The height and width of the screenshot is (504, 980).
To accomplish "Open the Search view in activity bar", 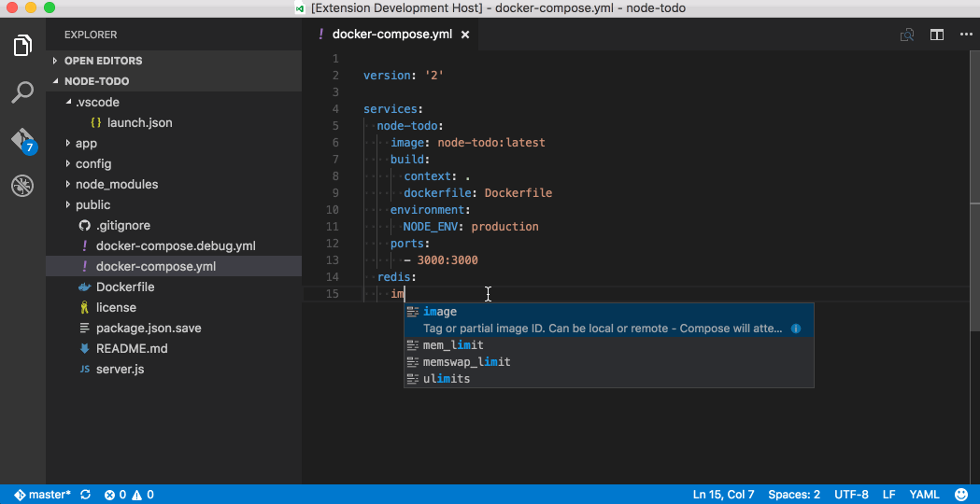I will click(22, 92).
